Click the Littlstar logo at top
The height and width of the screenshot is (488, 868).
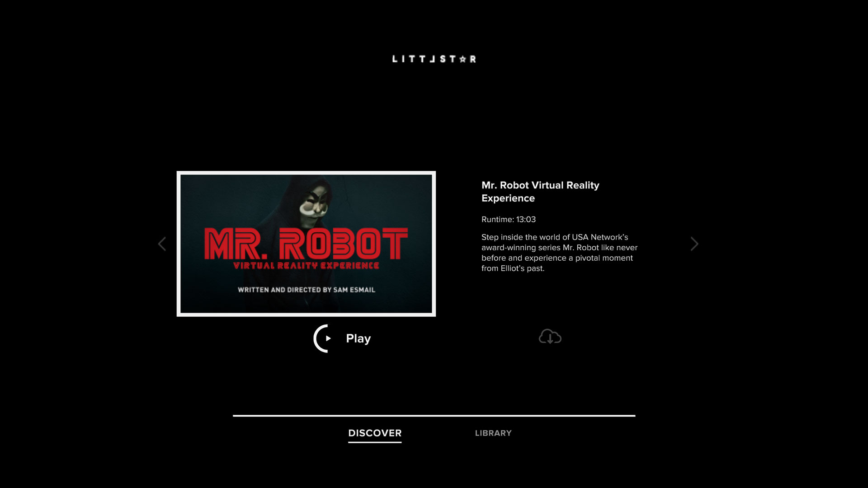click(434, 59)
